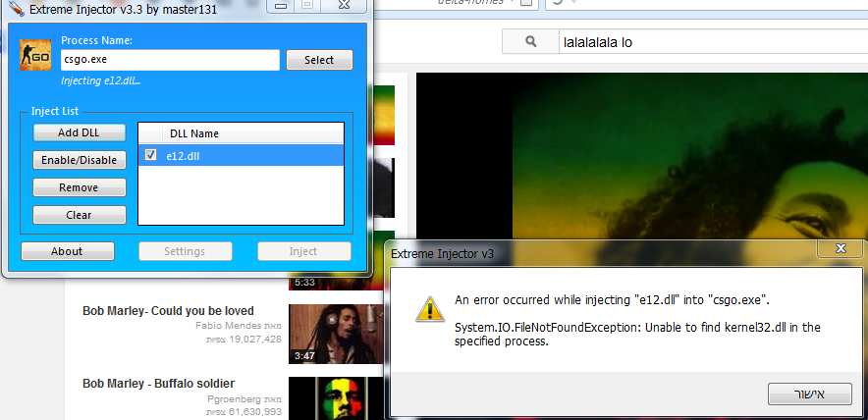
Task: Click the DLL Name column header
Action: 252,133
